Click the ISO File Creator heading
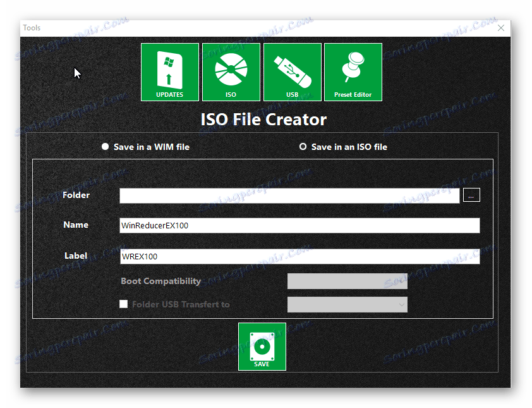 point(263,120)
